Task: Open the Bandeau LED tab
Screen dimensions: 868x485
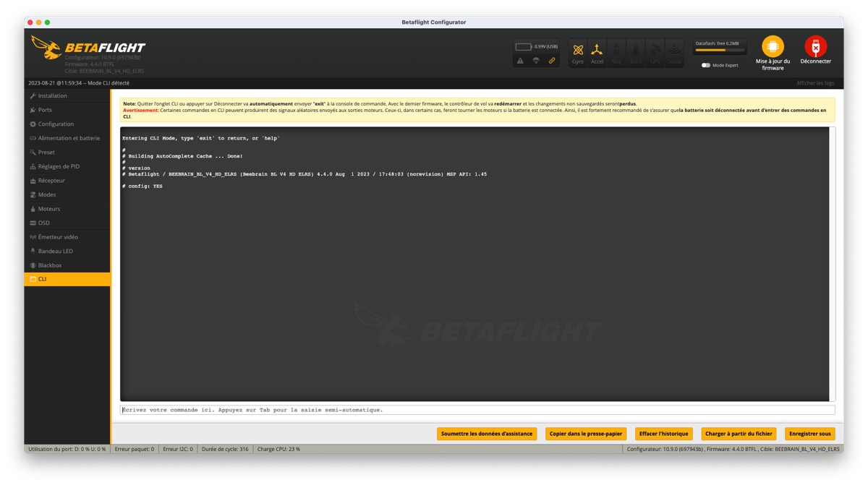Action: point(67,251)
